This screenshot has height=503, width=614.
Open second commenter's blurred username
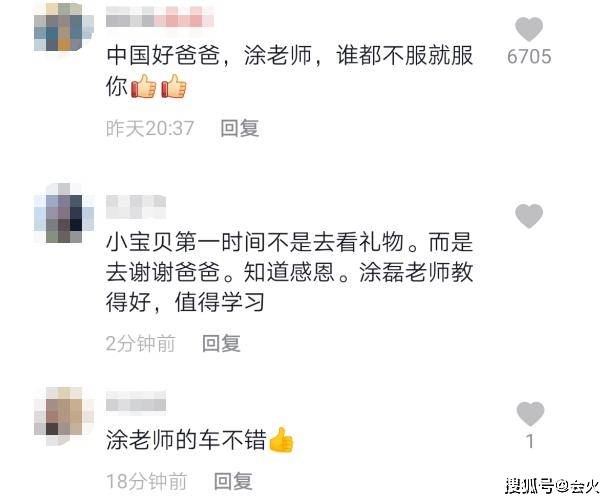point(136,206)
